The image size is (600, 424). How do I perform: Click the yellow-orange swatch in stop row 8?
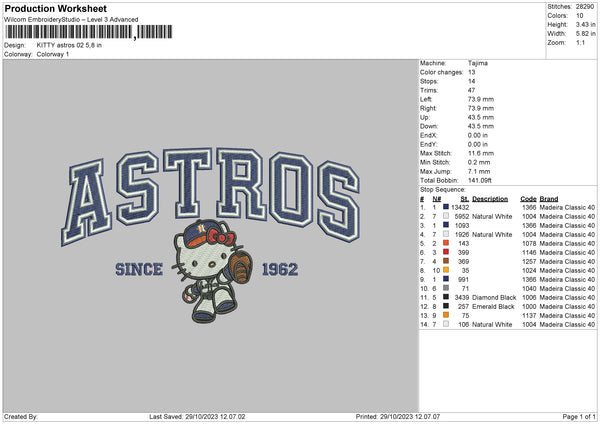[446, 270]
